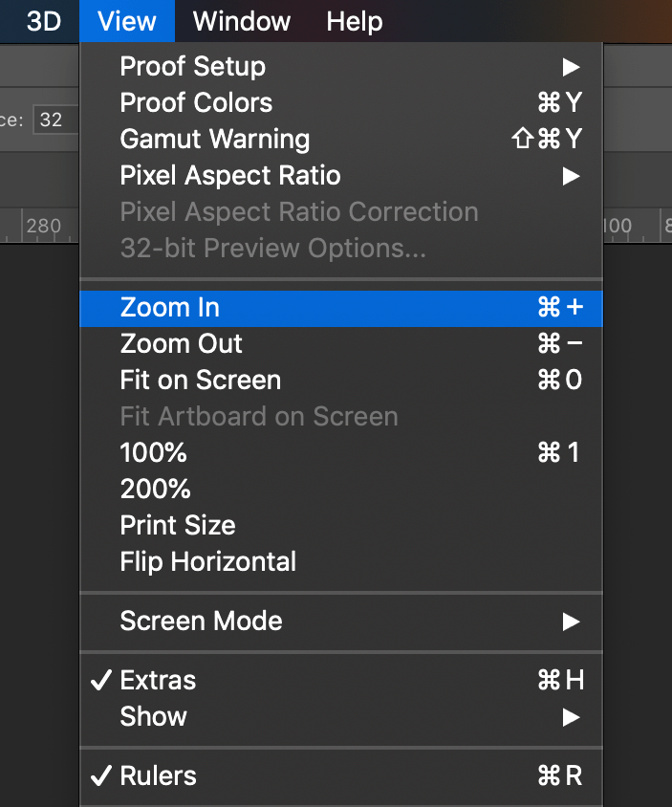Open the Window menu
This screenshot has height=807, width=672.
point(240,21)
